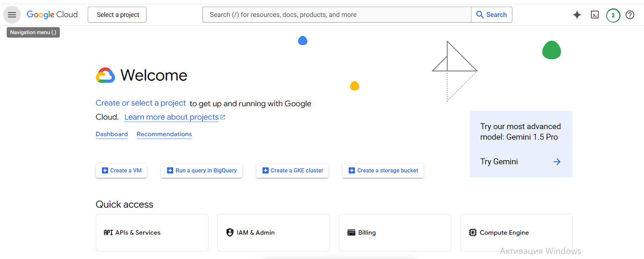
Task: Open notifications badge showing 2
Action: (613, 15)
